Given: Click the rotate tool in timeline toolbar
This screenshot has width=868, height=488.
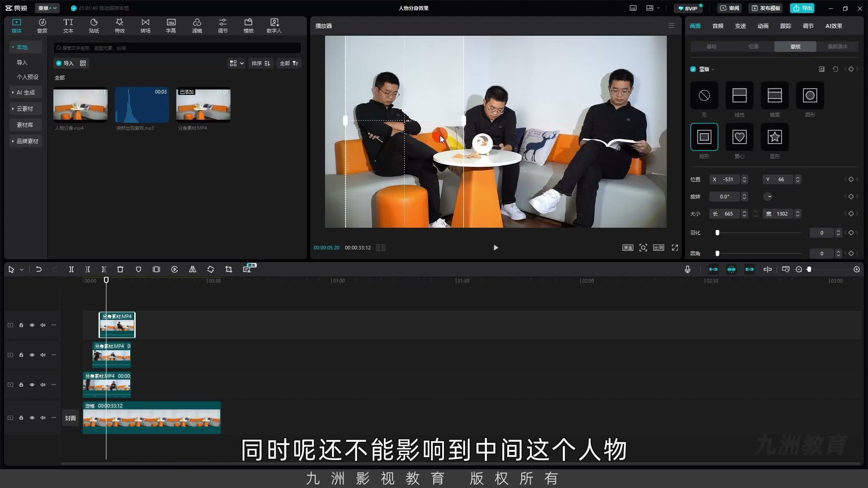Looking at the screenshot, I should click(211, 269).
